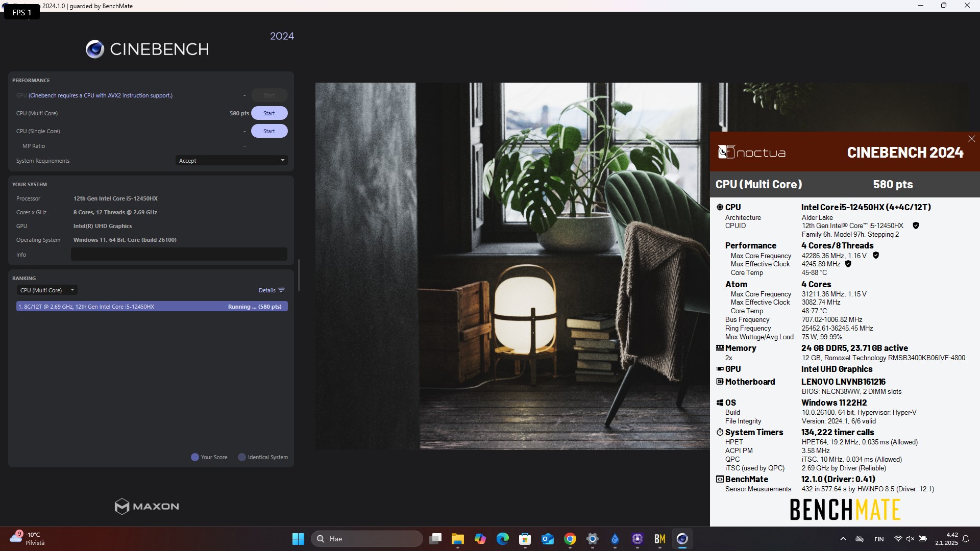Click the 8 Cores, 12 Threads @ 2.69 GHz value
Screen dimensions: 980x551
pyautogui.click(x=115, y=212)
